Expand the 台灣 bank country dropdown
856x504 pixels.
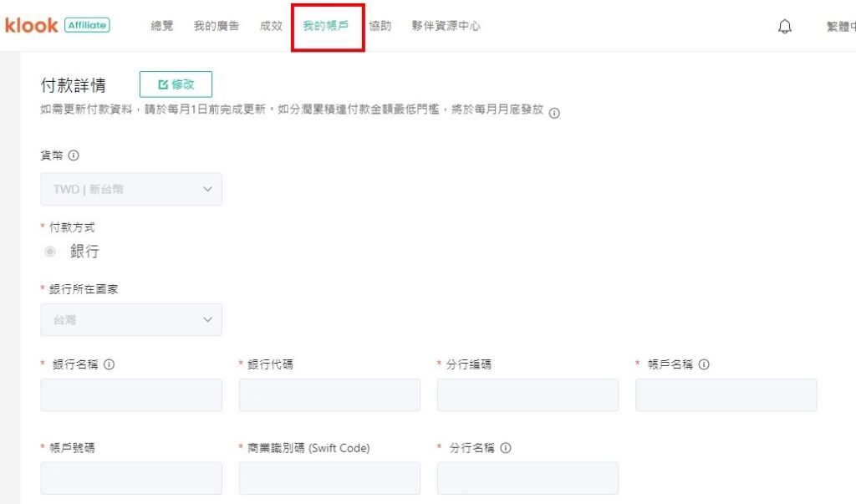tap(131, 319)
